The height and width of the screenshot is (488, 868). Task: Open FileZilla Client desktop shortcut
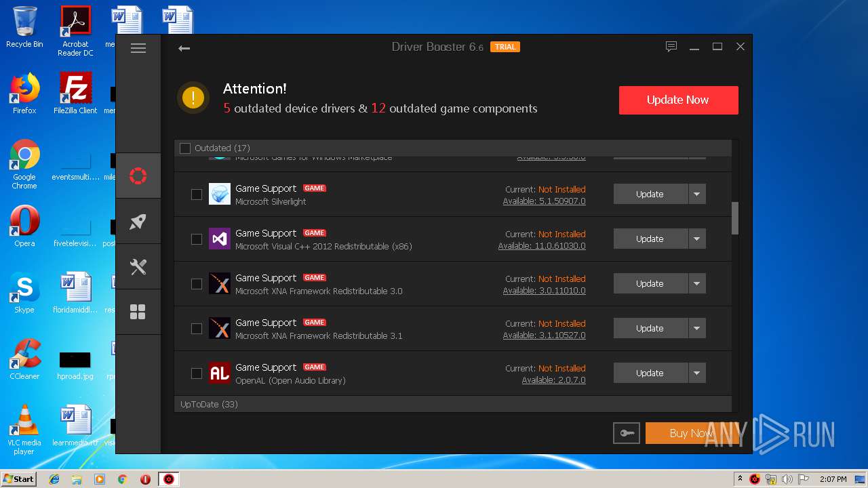point(75,94)
